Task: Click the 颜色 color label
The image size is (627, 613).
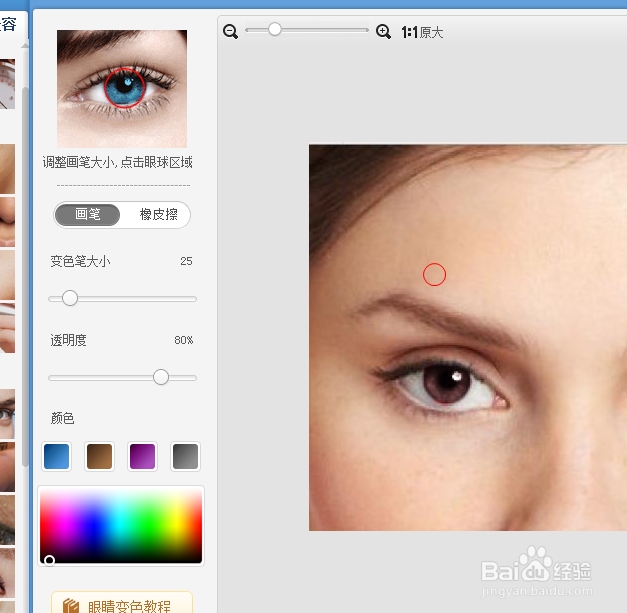Action: 62,418
